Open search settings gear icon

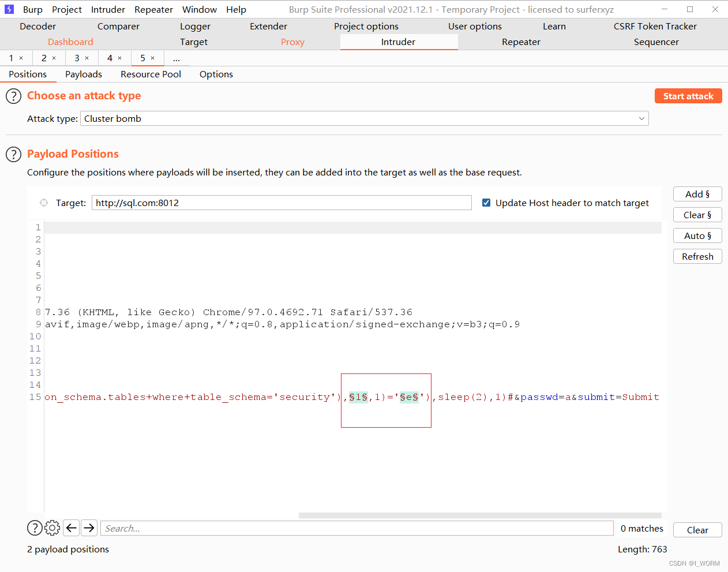[52, 528]
